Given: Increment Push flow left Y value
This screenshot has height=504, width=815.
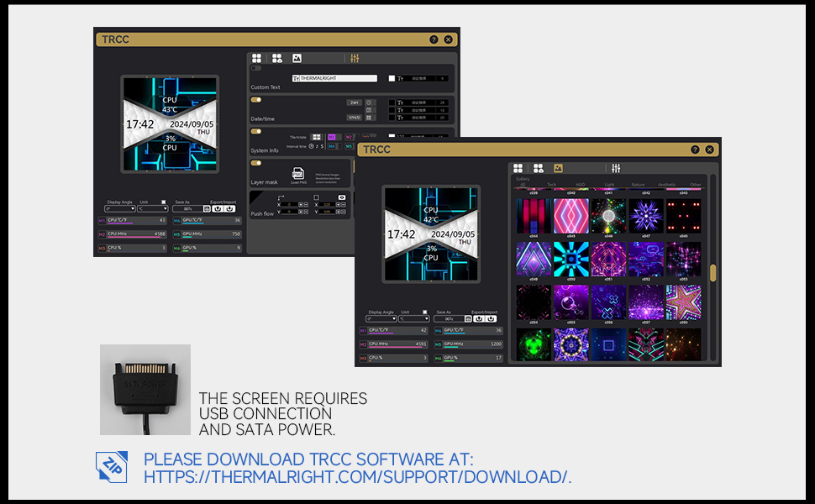Looking at the screenshot, I should [x=301, y=212].
